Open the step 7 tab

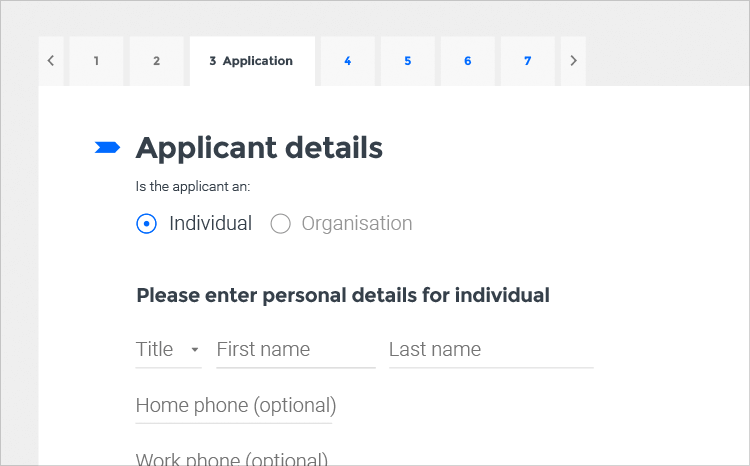coord(528,61)
